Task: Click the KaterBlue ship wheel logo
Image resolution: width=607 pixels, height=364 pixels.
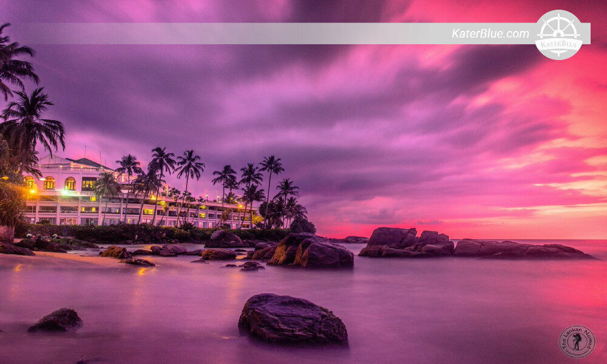Action: (560, 35)
